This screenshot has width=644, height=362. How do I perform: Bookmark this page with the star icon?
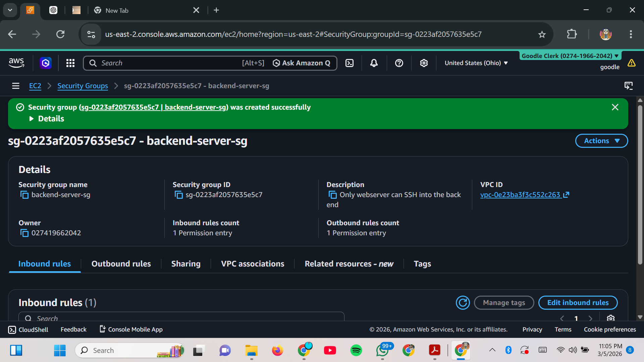[x=542, y=34]
